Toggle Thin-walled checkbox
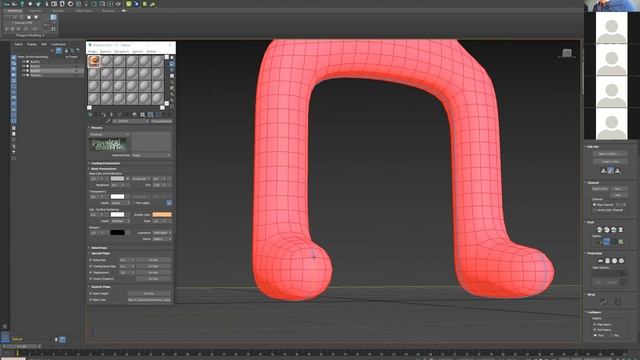This screenshot has width=640, height=360. pyautogui.click(x=133, y=203)
